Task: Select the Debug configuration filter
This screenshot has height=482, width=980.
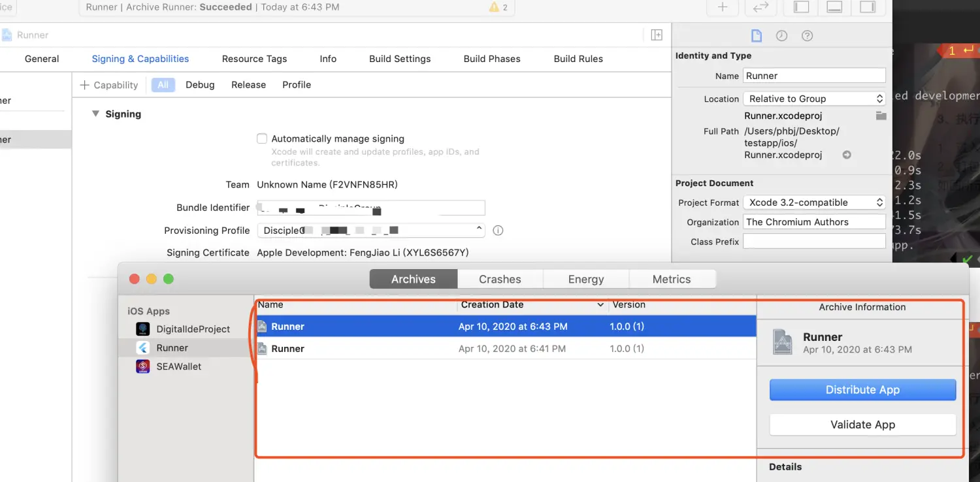Action: 200,85
